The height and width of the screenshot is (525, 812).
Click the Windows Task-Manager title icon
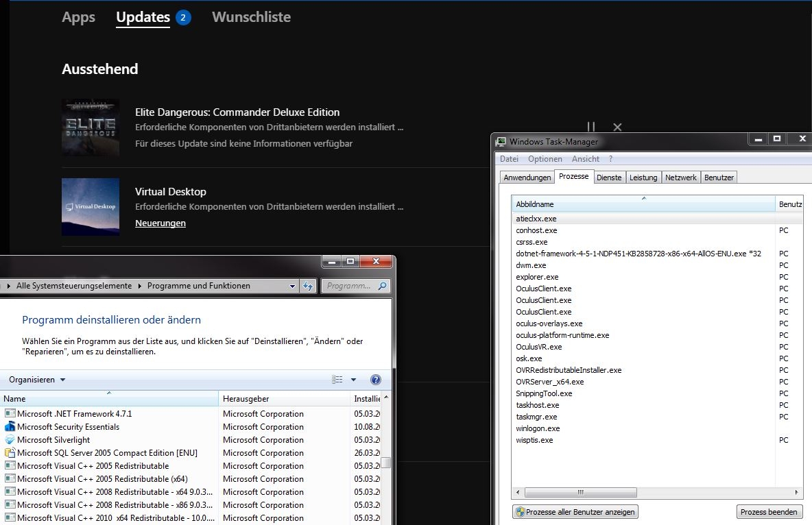[x=501, y=142]
